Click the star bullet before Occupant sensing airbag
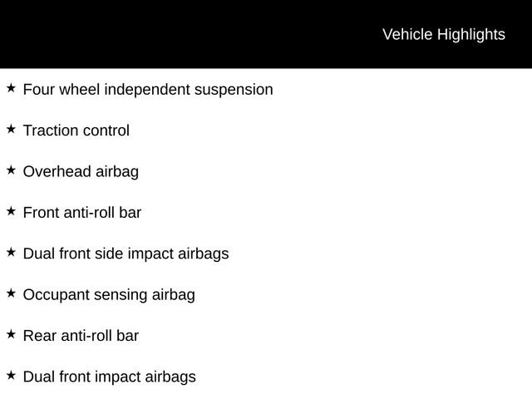The height and width of the screenshot is (399, 532). pos(11,293)
